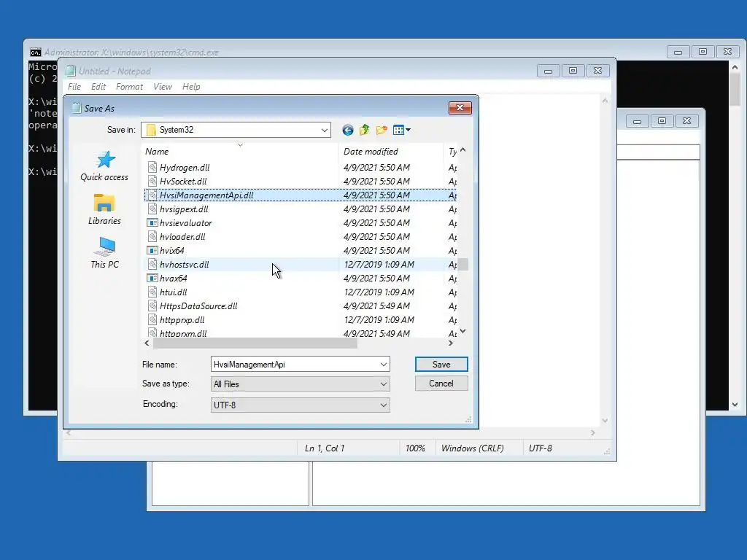Sort by the Date modified column header

pos(391,152)
